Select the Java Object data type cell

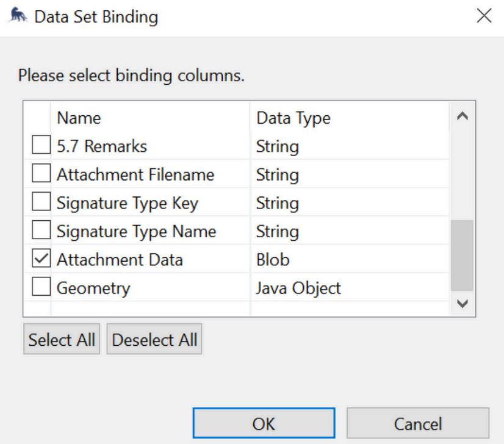298,288
